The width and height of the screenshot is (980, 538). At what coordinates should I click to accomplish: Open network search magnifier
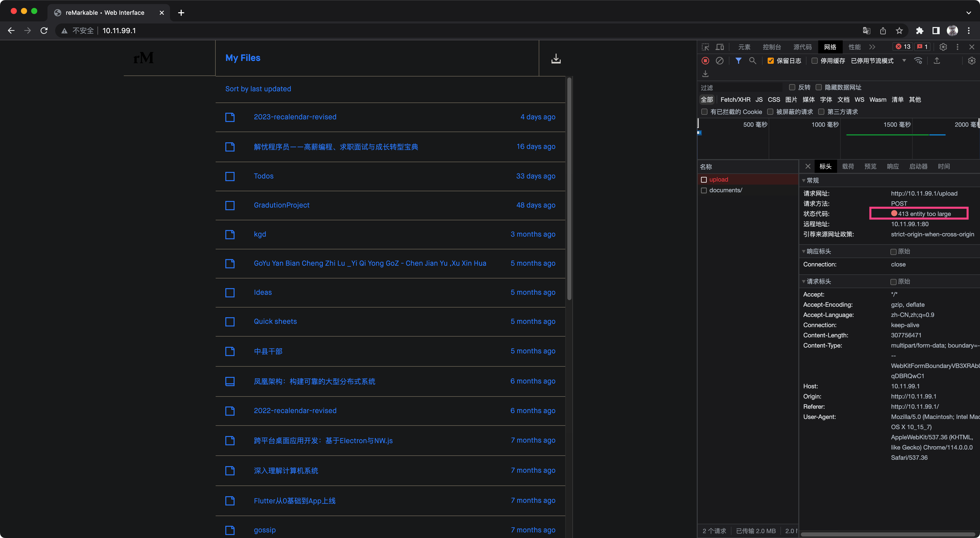(753, 60)
